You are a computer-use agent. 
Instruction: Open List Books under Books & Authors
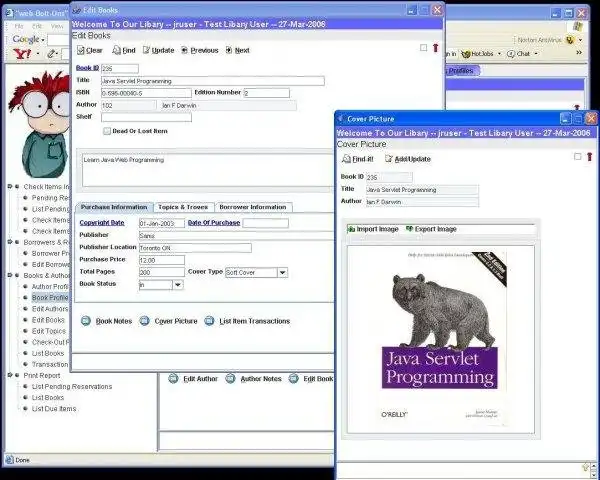(x=48, y=353)
